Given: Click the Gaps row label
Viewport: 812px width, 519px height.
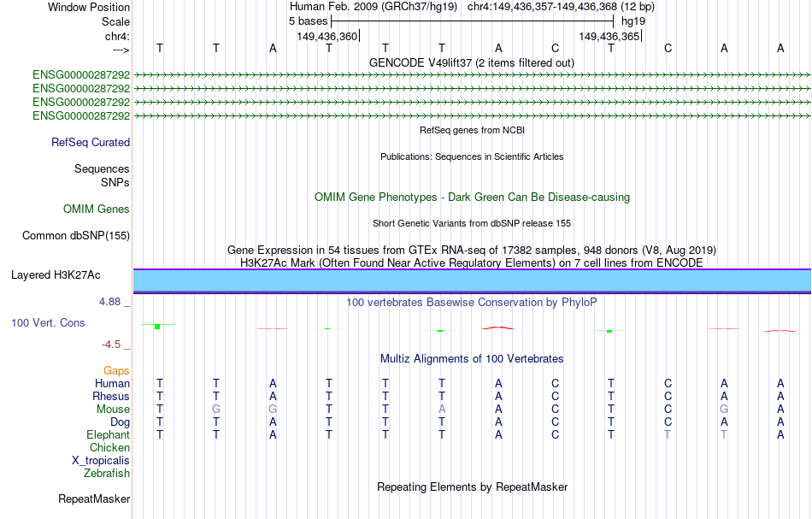Looking at the screenshot, I should point(116,371).
